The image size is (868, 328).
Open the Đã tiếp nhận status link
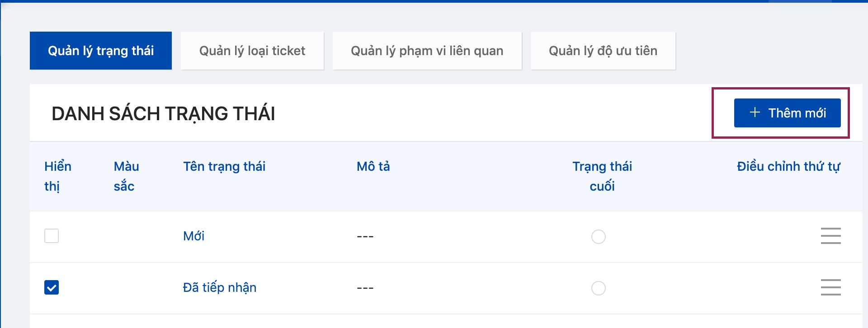(x=219, y=287)
